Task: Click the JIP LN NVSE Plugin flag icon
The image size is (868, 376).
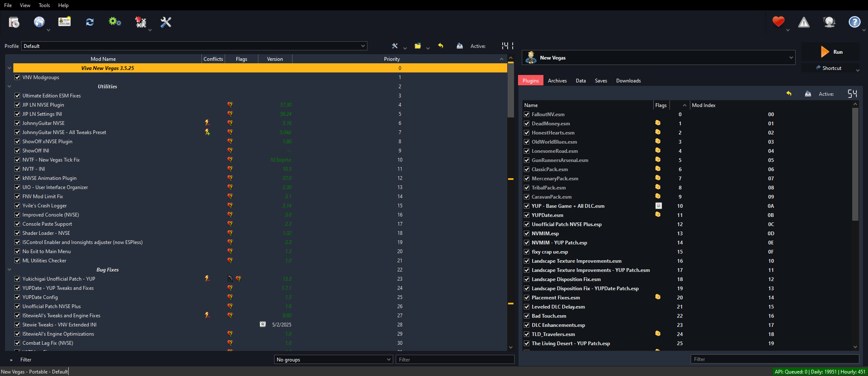Action: tap(230, 105)
